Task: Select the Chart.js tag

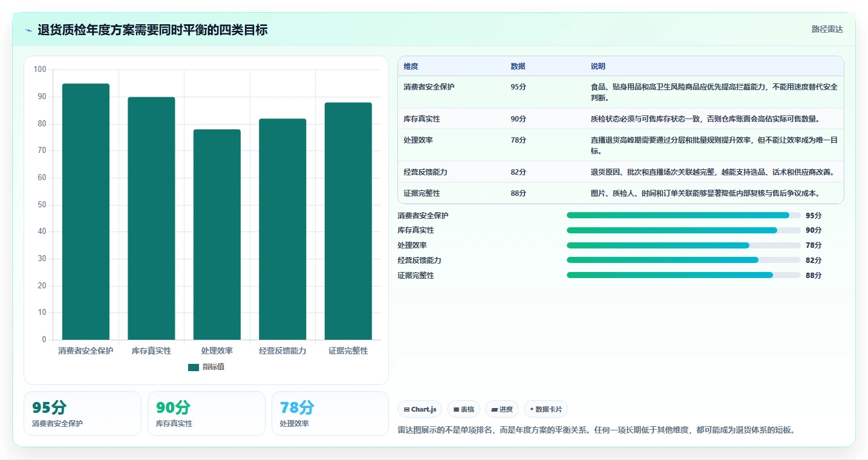Action: tap(420, 409)
